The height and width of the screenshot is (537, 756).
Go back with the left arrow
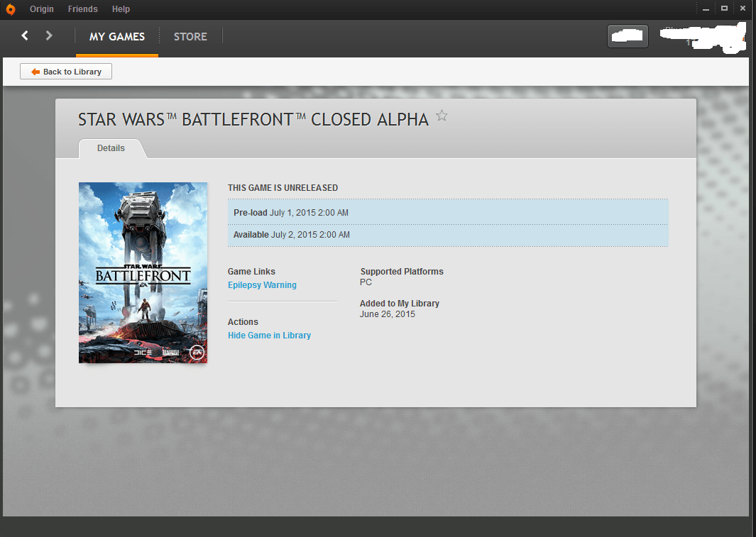click(25, 35)
